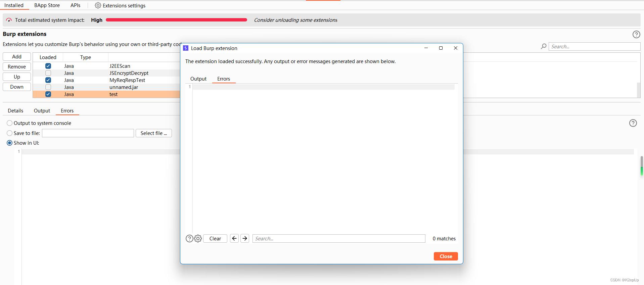Maximize the Load Burp extension dialog
This screenshot has width=644, height=285.
(x=441, y=48)
